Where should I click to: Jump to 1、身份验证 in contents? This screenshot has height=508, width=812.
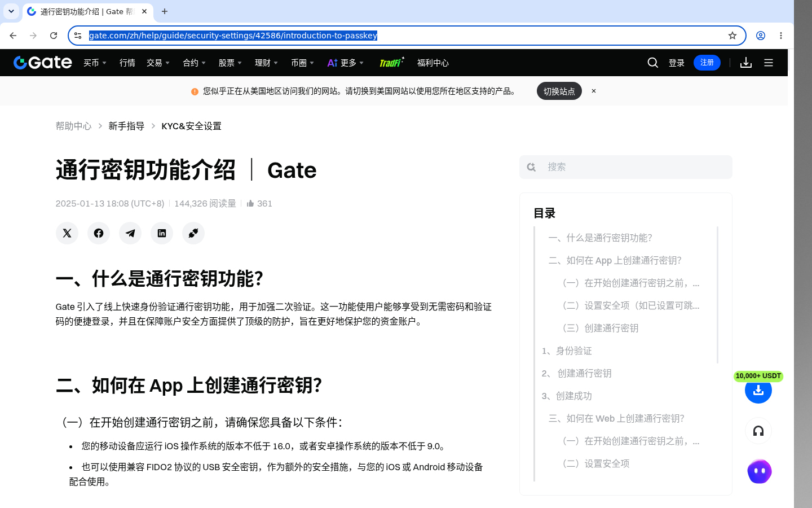[567, 351]
